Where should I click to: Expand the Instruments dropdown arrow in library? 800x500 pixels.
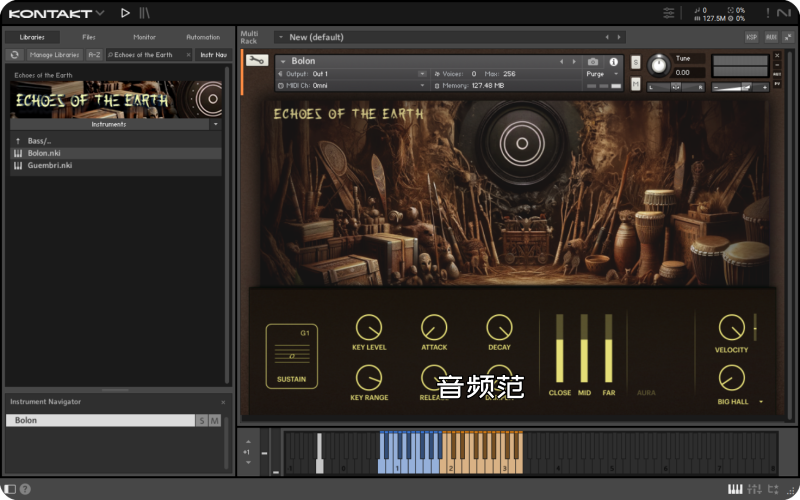(x=215, y=125)
